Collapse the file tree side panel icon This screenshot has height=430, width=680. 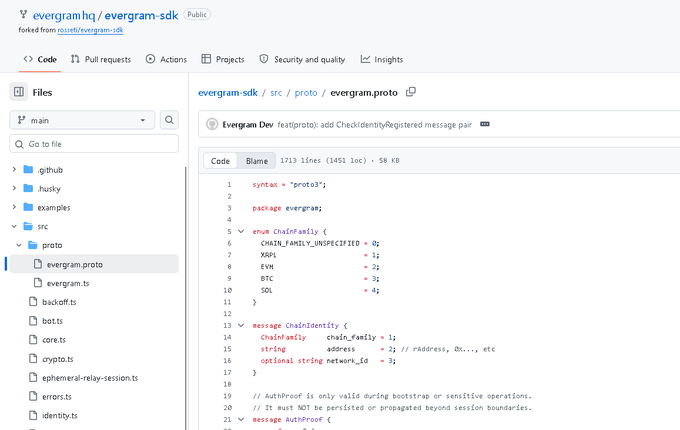[x=19, y=92]
